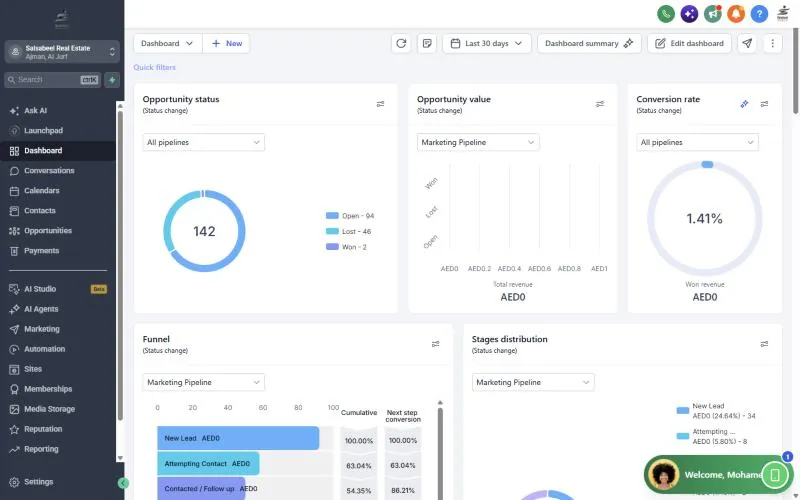Click green mobile phone icon in Welcome chat widget
Image resolution: width=800 pixels, height=500 pixels.
(x=774, y=475)
